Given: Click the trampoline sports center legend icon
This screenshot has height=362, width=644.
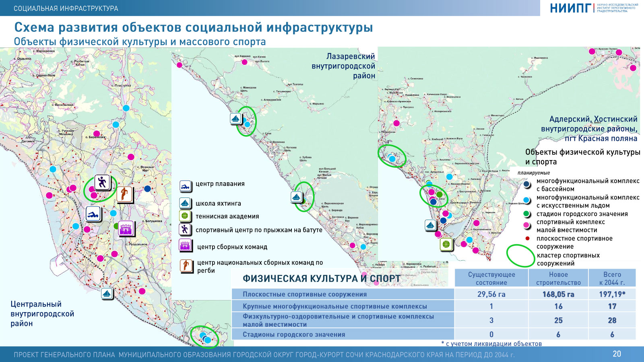Looking at the screenshot, I should point(185,230).
